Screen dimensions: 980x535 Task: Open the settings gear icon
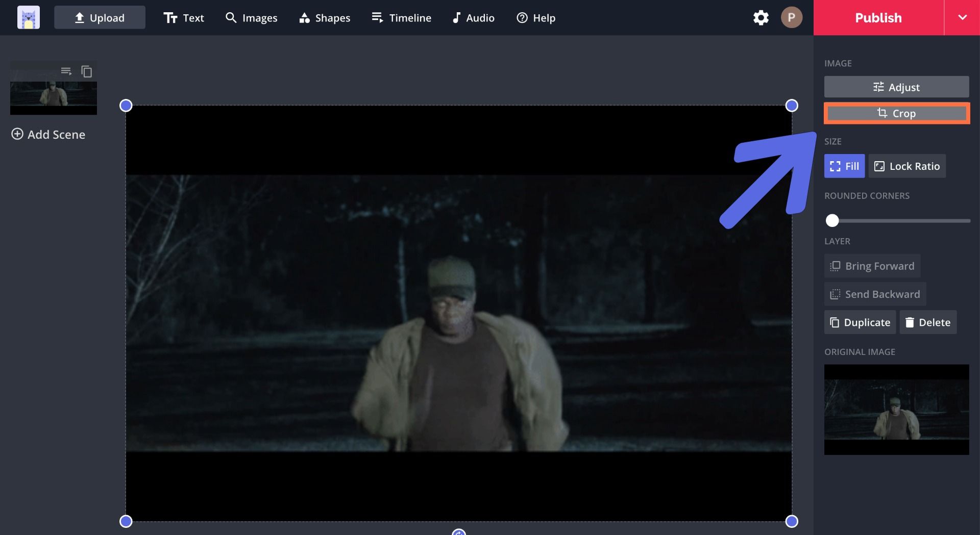761,18
